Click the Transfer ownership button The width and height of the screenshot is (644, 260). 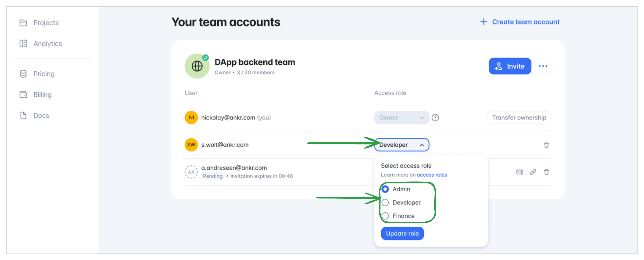[x=519, y=117]
